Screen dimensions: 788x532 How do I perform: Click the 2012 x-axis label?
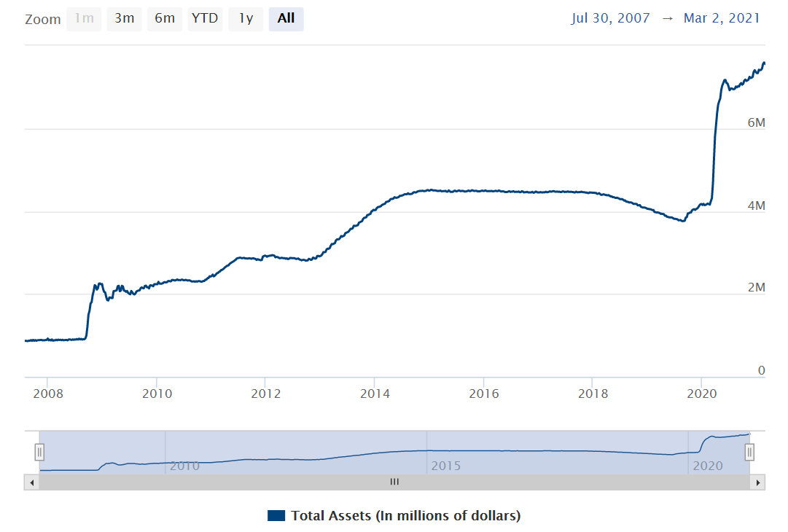pos(266,394)
